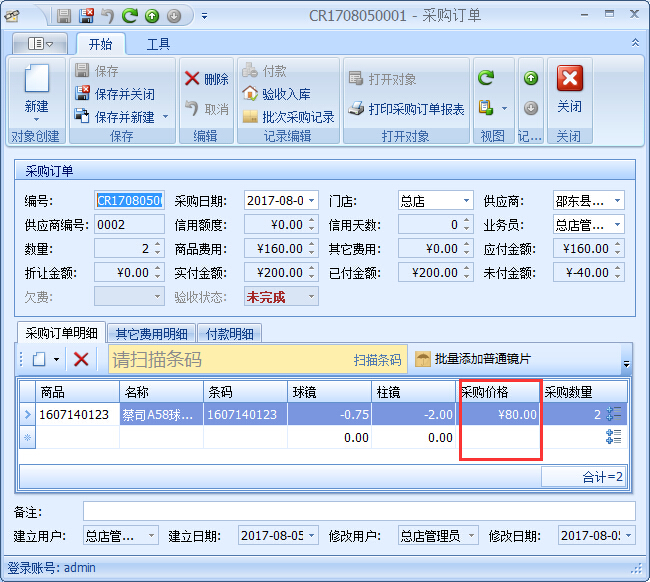Expand the 门店 dropdown showing 总店

[465, 201]
